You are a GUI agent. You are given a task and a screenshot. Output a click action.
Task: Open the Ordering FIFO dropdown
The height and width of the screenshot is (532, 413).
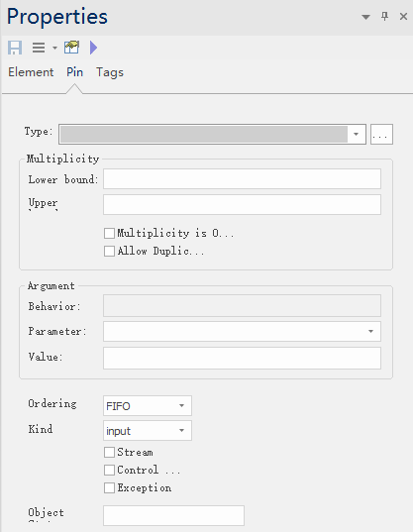click(x=148, y=405)
